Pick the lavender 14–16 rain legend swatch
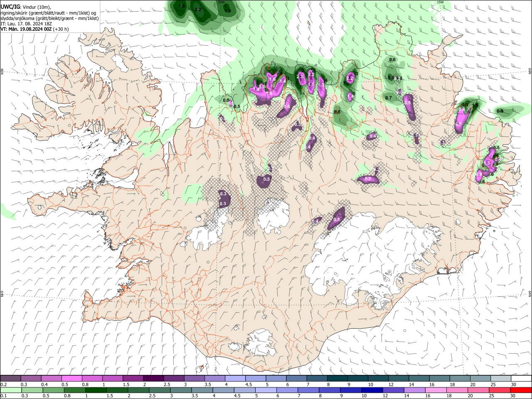The width and height of the screenshot is (532, 399). tap(414, 390)
